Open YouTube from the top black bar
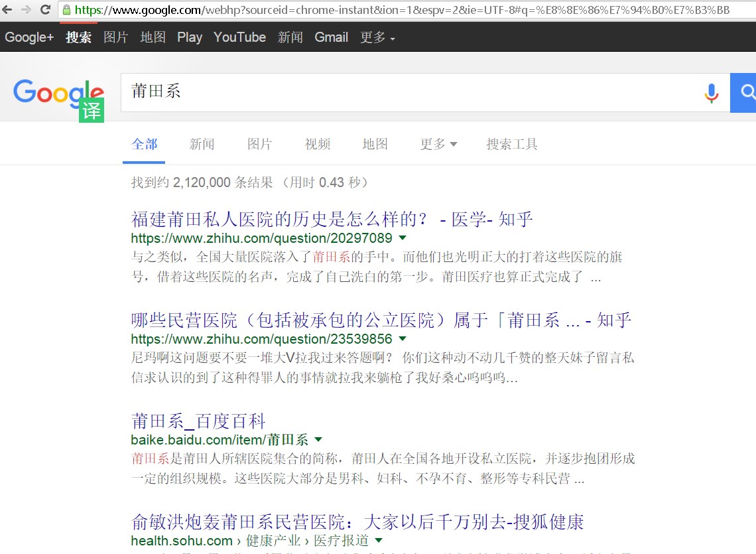This screenshot has height=554, width=756. pyautogui.click(x=239, y=38)
